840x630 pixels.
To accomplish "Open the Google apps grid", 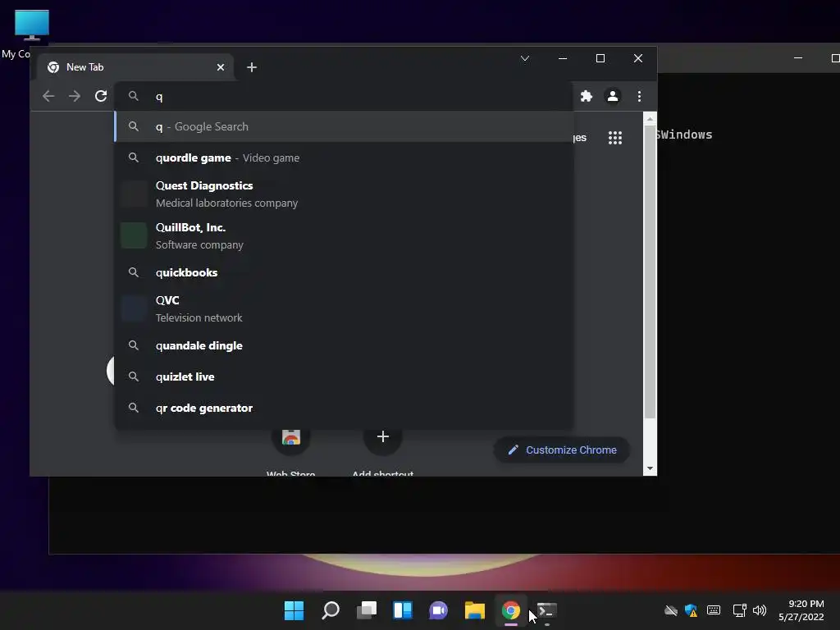I will tap(615, 138).
